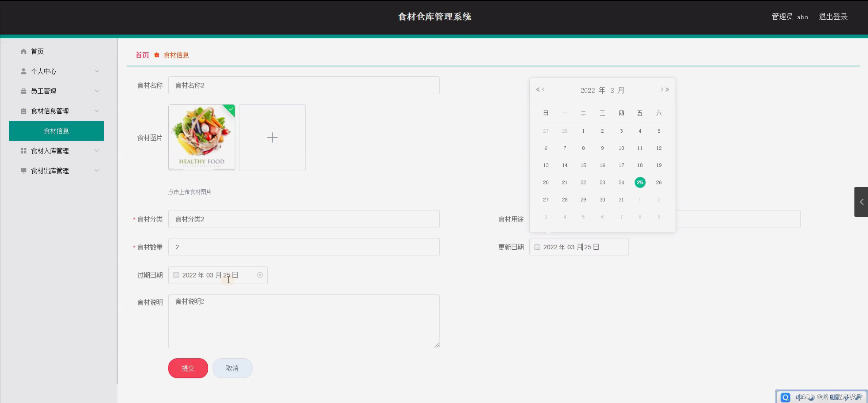Select the uploaded Healthy Food thumbnail
Image resolution: width=868 pixels, height=403 pixels.
[202, 137]
